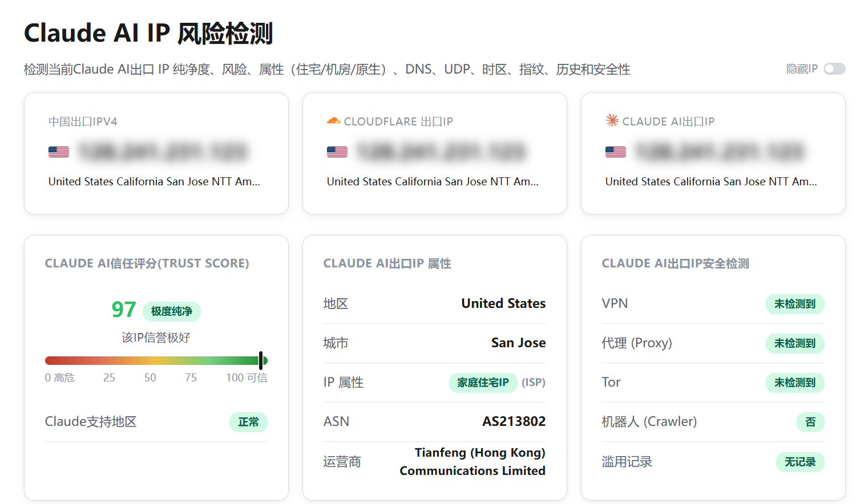Click the trust score value 97
Screen dimensions: 856x504
[x=124, y=310]
